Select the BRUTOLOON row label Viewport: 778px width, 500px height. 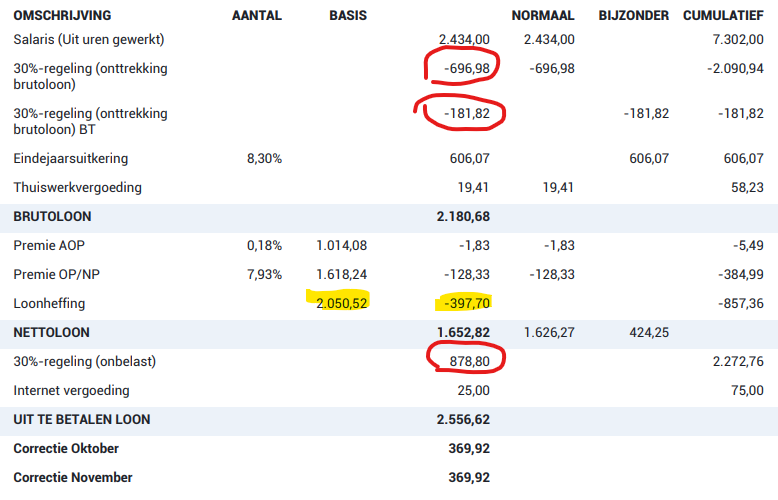tap(52, 217)
